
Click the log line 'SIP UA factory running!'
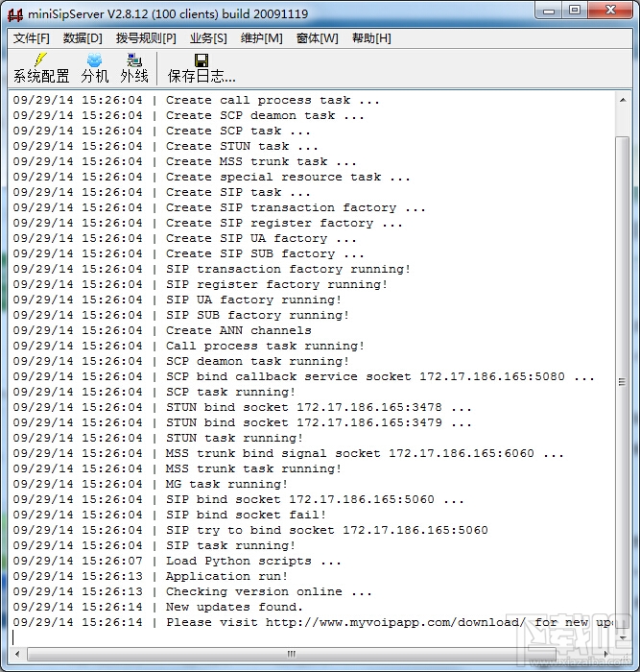click(253, 300)
